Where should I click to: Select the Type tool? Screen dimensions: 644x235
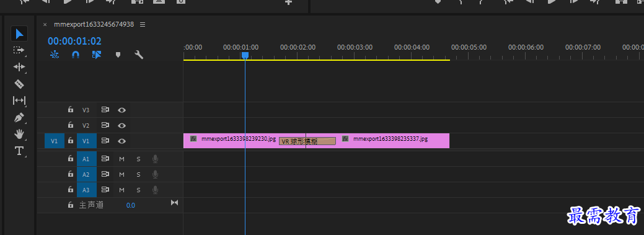[x=19, y=151]
